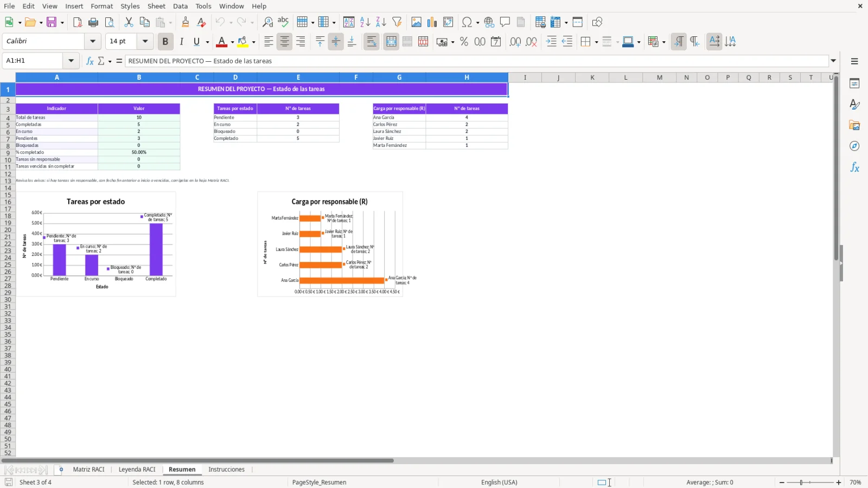This screenshot has width=868, height=488.
Task: Click the sidebar settings menu button
Action: tap(854, 61)
